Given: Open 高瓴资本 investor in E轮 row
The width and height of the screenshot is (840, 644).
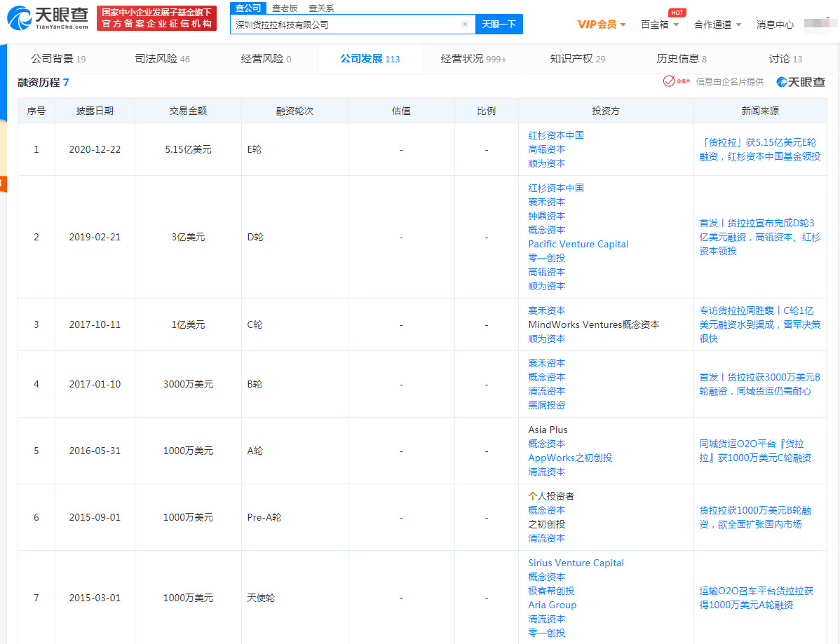Looking at the screenshot, I should click(x=546, y=149).
